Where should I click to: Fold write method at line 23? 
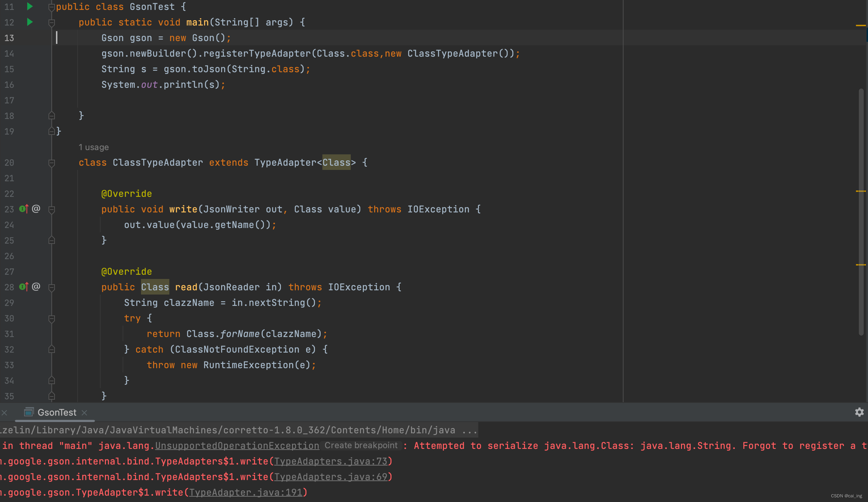52,209
